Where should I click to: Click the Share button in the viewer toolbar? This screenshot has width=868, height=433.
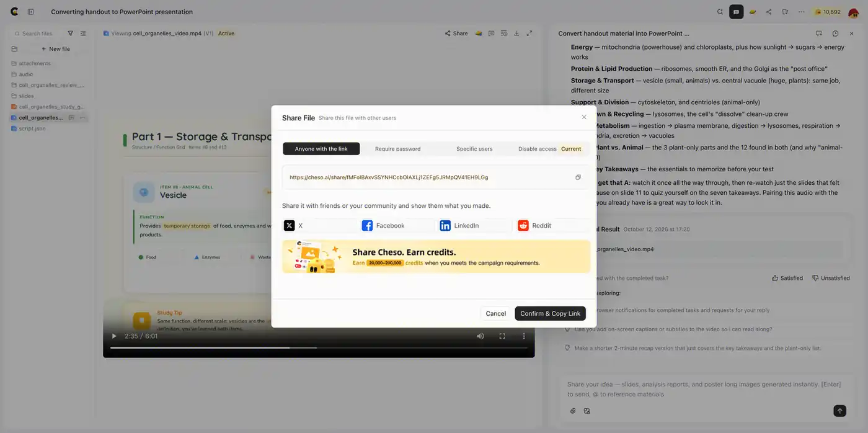tap(456, 33)
